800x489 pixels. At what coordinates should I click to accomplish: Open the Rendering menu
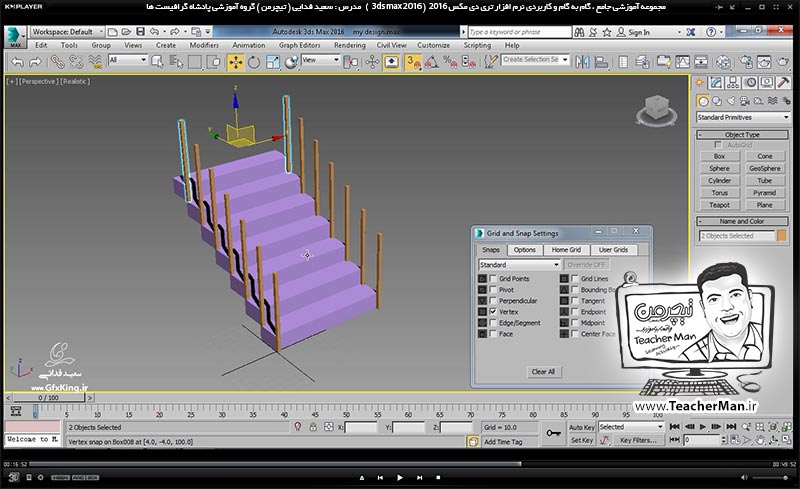[349, 45]
